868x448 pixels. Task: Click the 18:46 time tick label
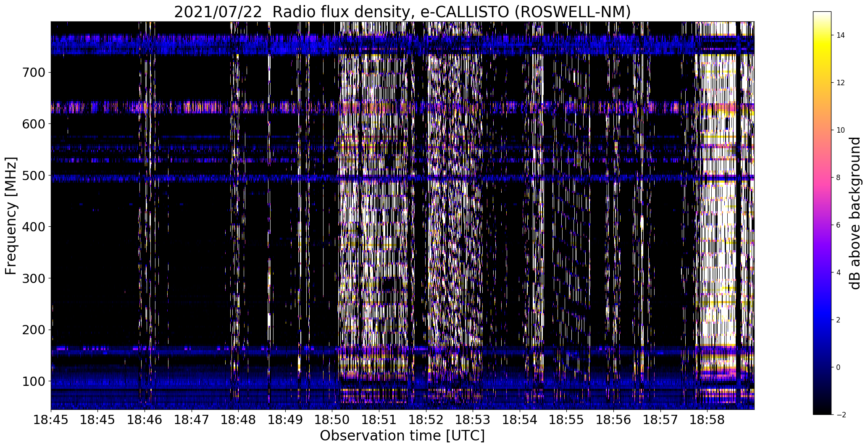[145, 420]
